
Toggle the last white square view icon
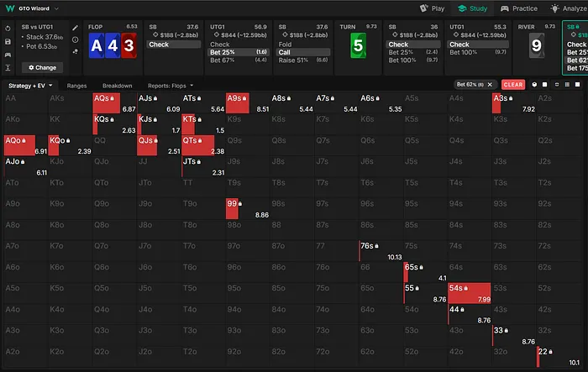(x=578, y=85)
